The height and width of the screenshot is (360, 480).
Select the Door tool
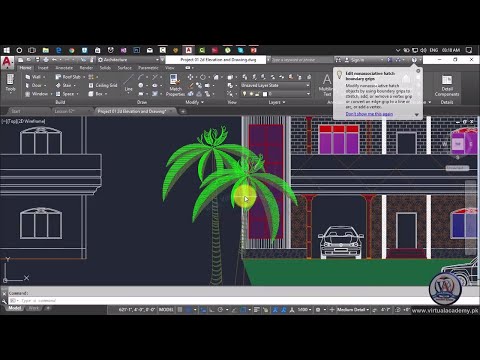[x=33, y=85]
